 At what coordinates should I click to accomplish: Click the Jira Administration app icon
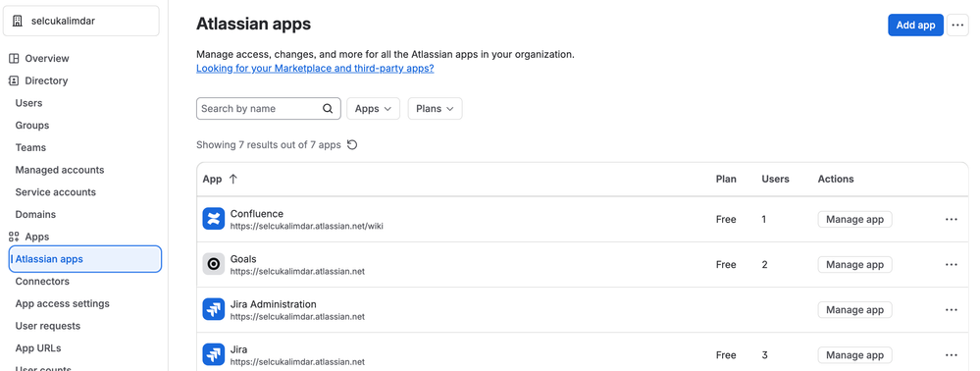[x=214, y=310]
